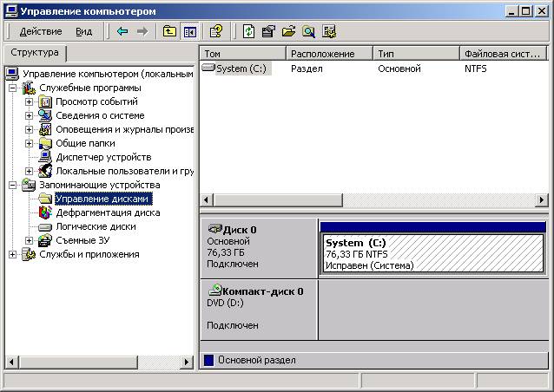Select the System (C:) partition block

(432, 254)
